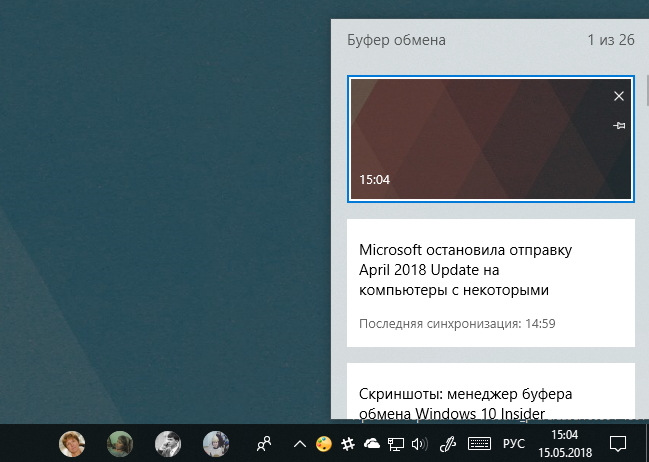This screenshot has width=649, height=462.
Task: Open fourth pinned contact on taskbar
Action: pos(216,444)
